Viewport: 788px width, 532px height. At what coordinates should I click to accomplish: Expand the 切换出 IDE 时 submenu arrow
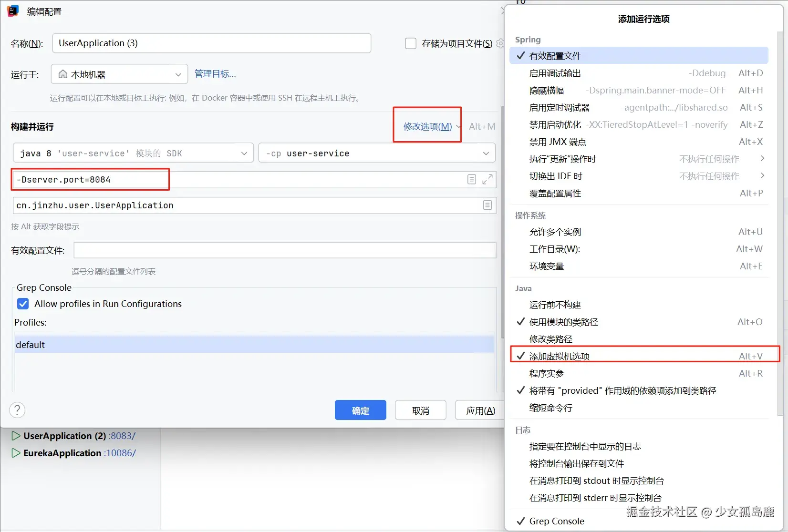tap(762, 175)
